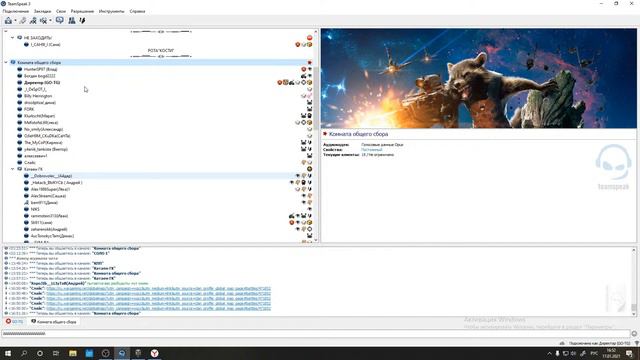Select user HunterSP97 in the channel list

tap(40, 69)
